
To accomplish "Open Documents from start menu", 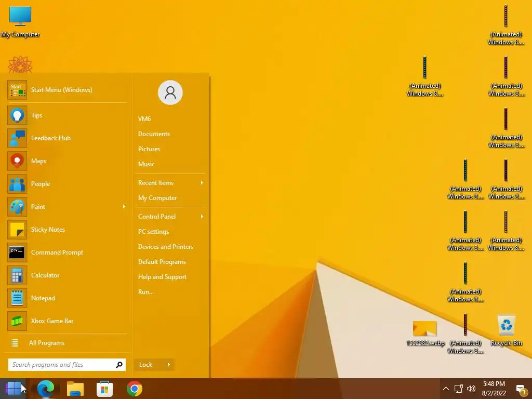I will coord(154,134).
